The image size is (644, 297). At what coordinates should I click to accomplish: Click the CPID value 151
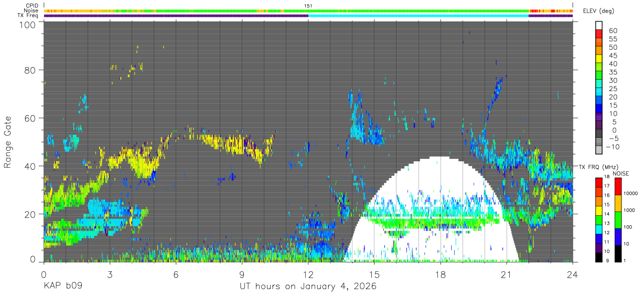click(x=308, y=6)
